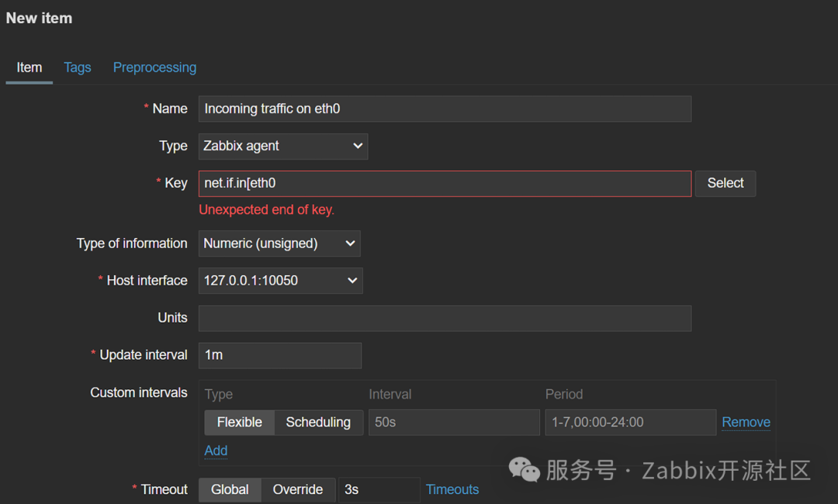
Task: Click the Name input field
Action: [x=444, y=109]
